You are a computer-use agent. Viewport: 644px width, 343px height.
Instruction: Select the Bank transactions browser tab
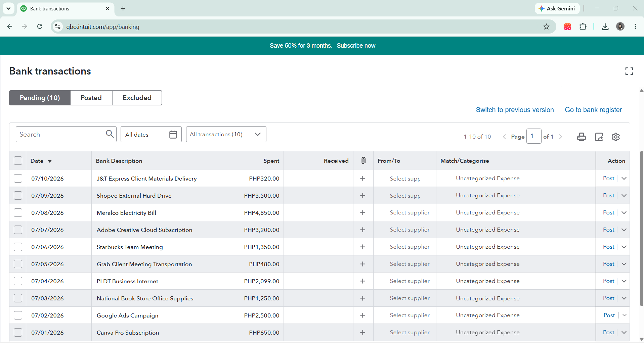(65, 9)
